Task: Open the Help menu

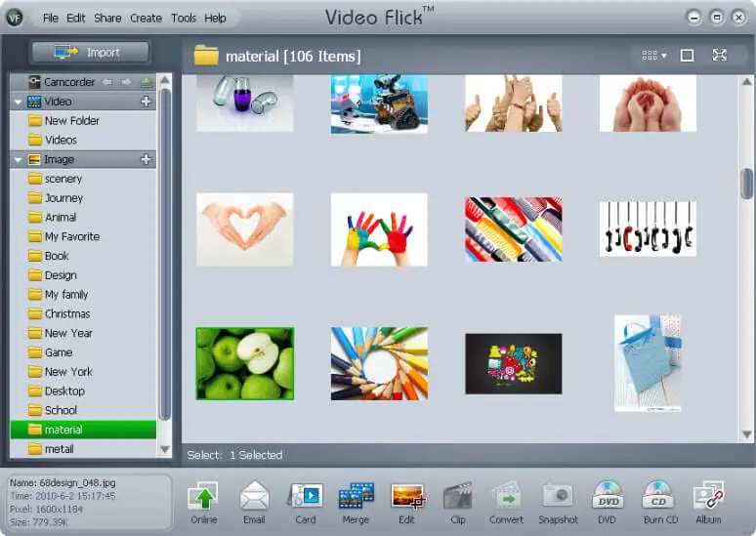Action: pyautogui.click(x=215, y=19)
